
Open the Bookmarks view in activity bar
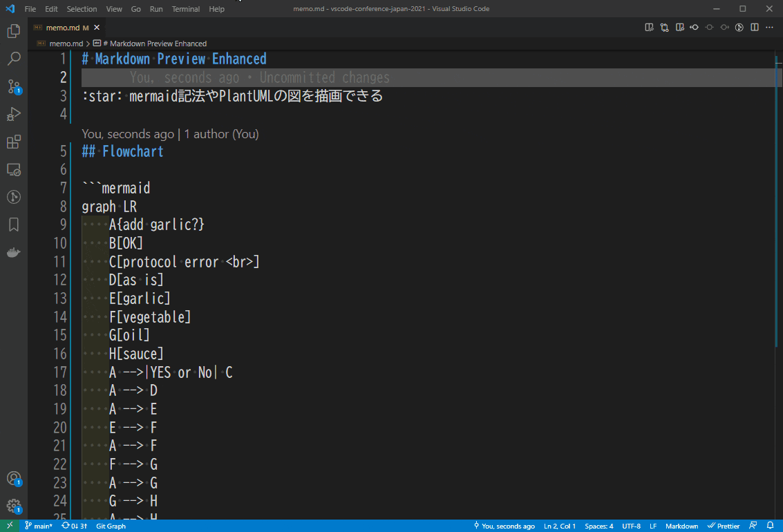coord(14,225)
